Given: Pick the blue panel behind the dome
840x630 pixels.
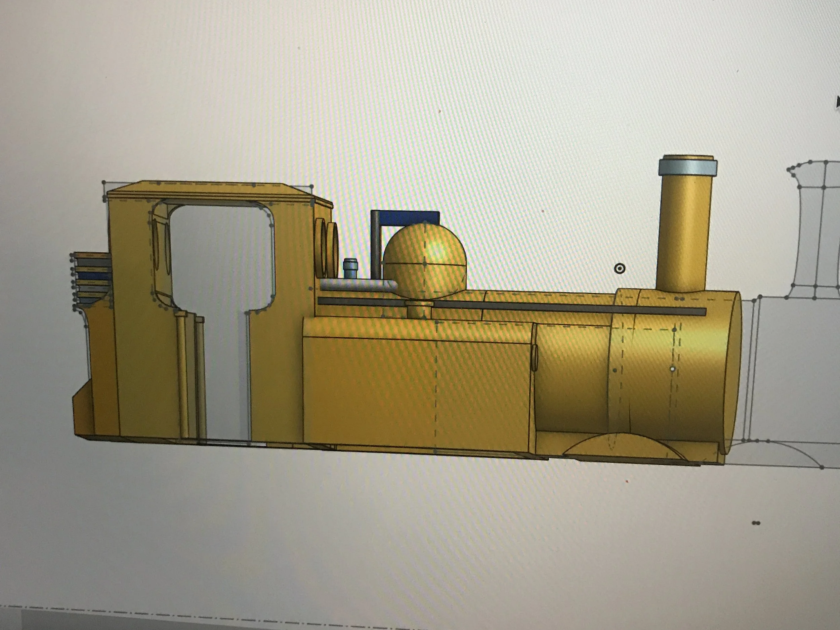Looking at the screenshot, I should click(409, 218).
